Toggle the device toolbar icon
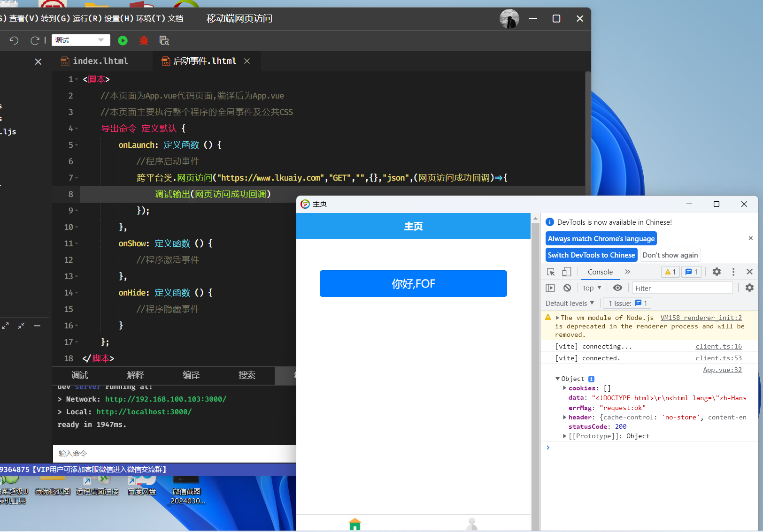The width and height of the screenshot is (763, 532). coord(567,272)
